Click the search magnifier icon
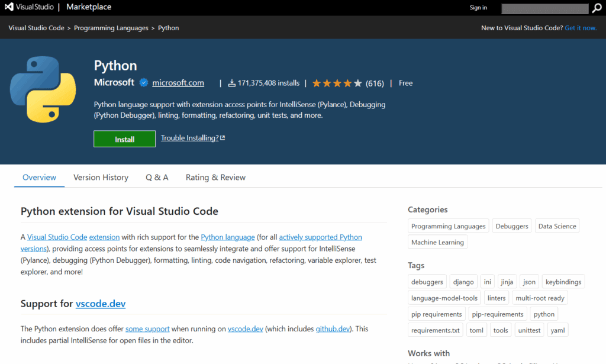 [x=597, y=8]
